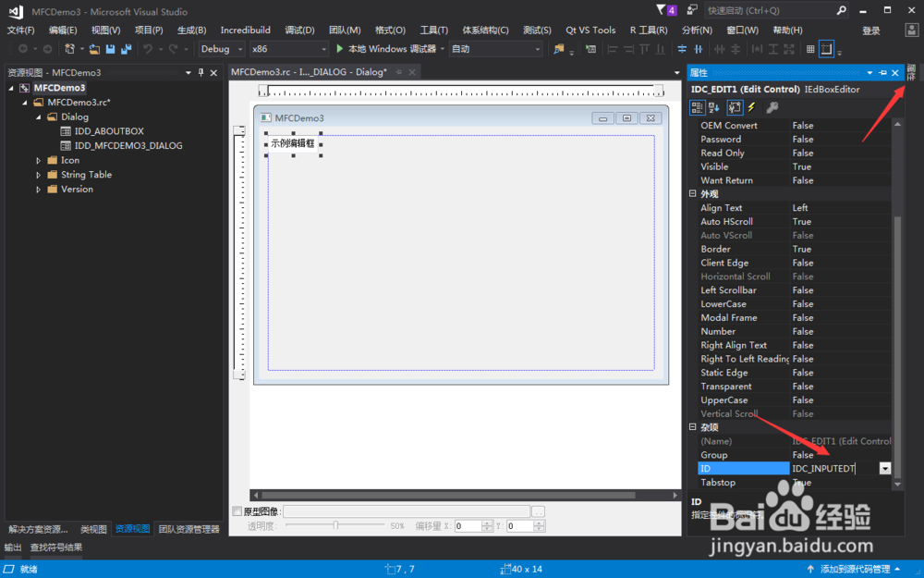Pin the 属性 panel auto-hide icon
924x578 pixels.
(x=882, y=72)
